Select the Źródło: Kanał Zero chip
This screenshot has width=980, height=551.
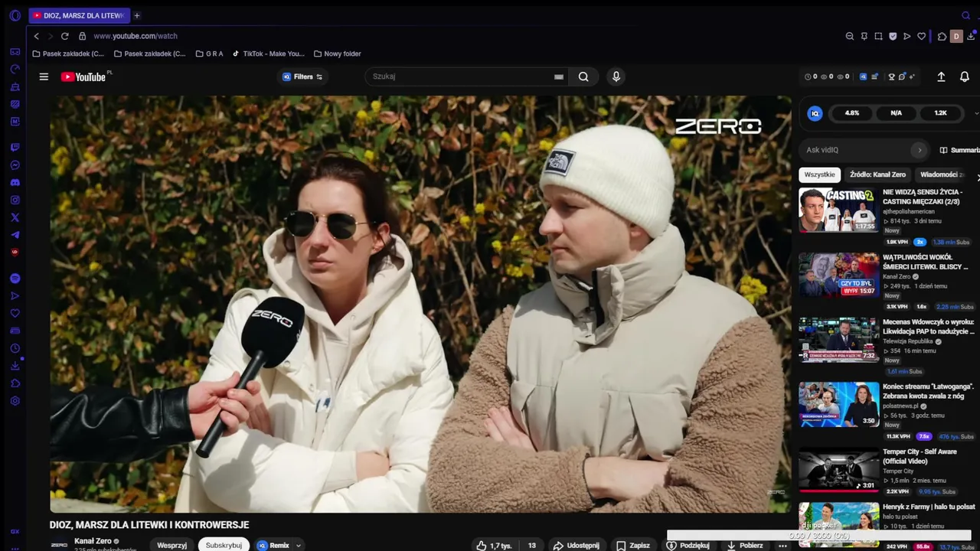877,174
